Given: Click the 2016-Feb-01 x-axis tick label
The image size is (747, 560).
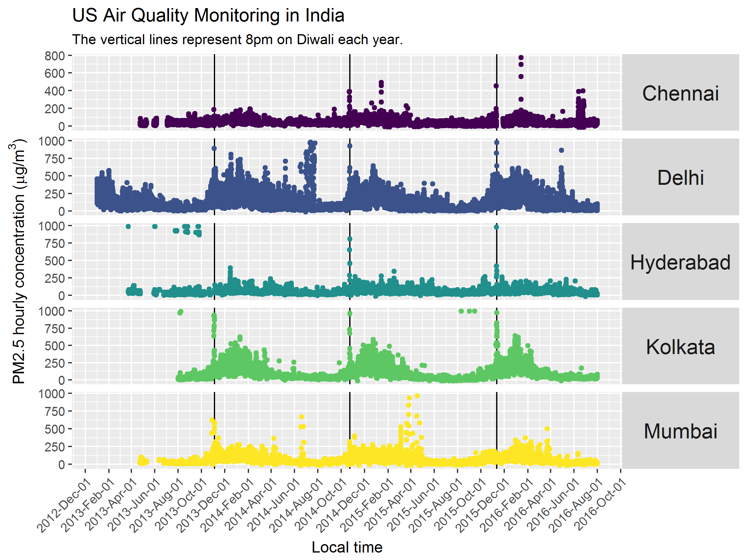Looking at the screenshot, I should (506, 505).
